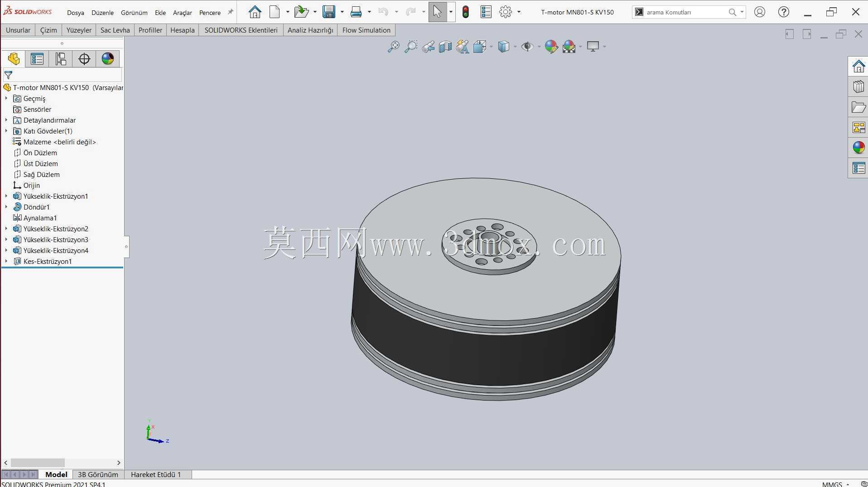Image resolution: width=868 pixels, height=487 pixels.
Task: Click the View Orientation icon
Action: tap(480, 46)
